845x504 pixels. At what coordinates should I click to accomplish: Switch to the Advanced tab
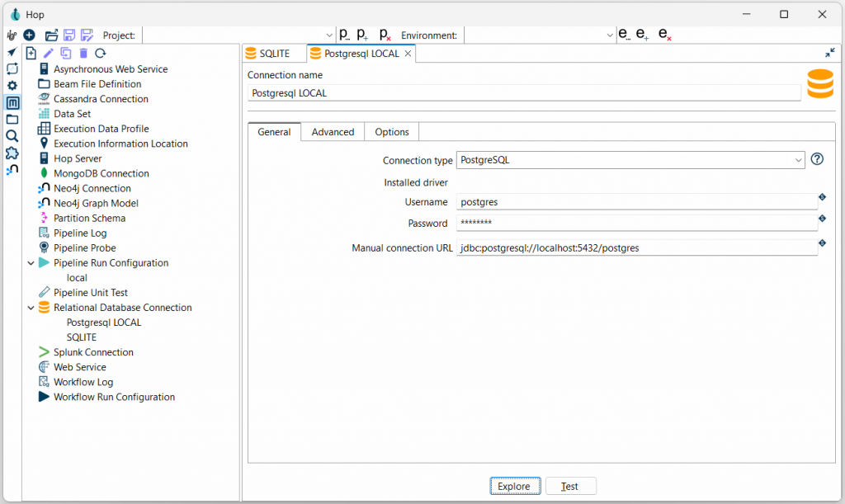[x=333, y=132]
